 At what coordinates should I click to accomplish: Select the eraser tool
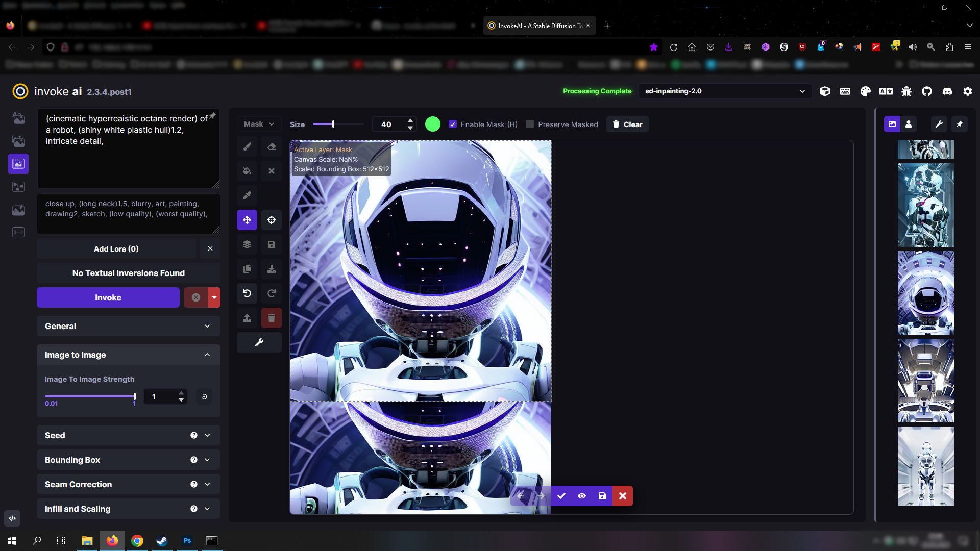[x=271, y=146]
